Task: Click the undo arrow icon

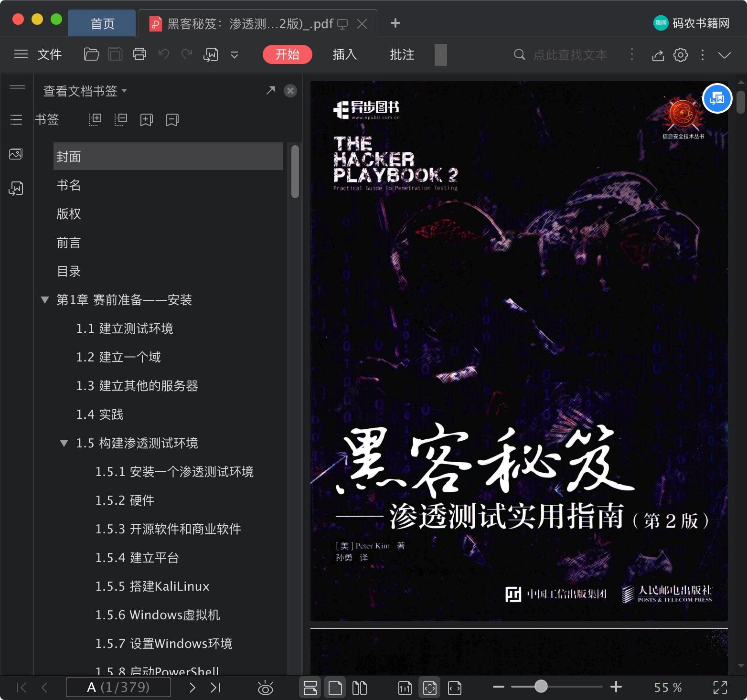Action: 164,54
